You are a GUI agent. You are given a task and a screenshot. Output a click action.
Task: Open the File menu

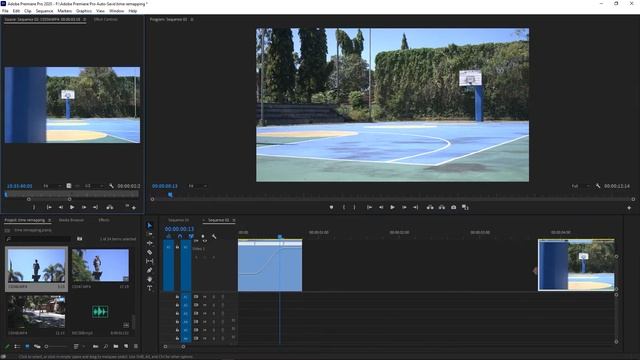pos(5,11)
